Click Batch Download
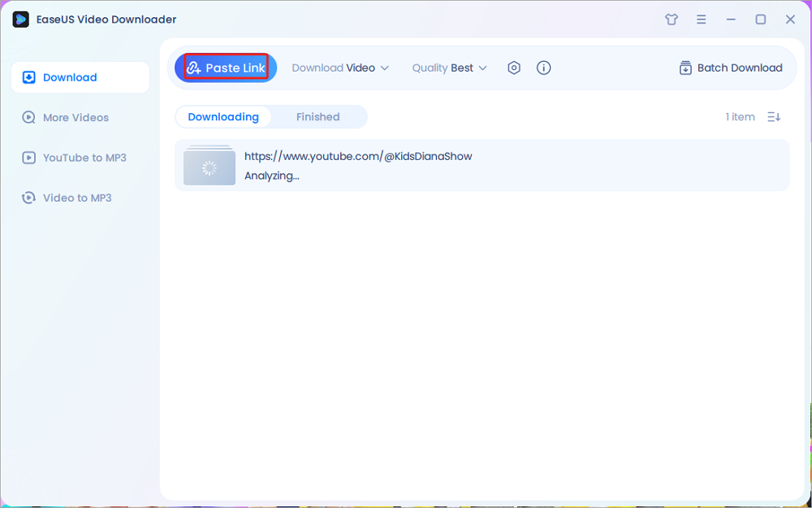The image size is (812, 508). click(x=731, y=68)
